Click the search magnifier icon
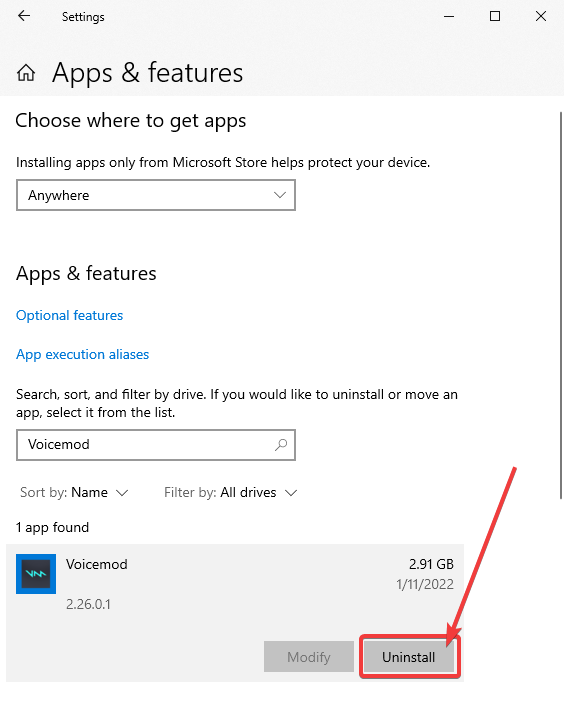Screen dimensions: 564x723 281,445
